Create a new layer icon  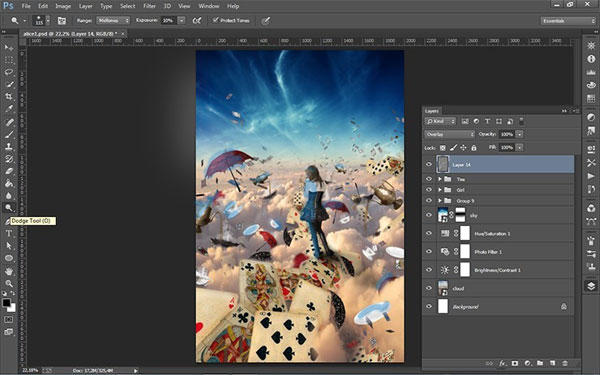click(x=552, y=363)
